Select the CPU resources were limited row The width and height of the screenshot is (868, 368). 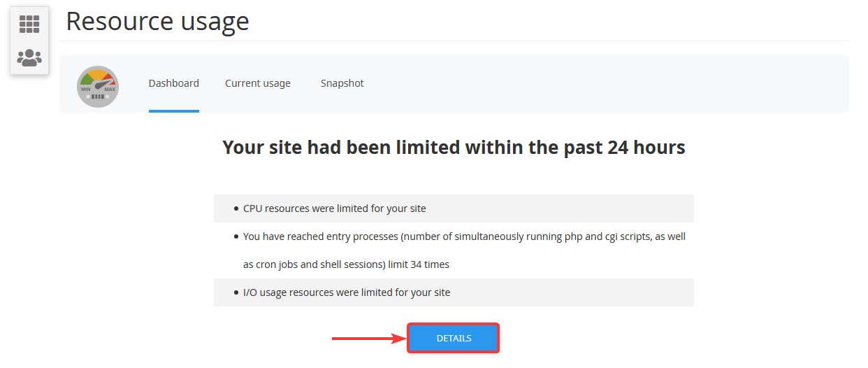(x=454, y=208)
